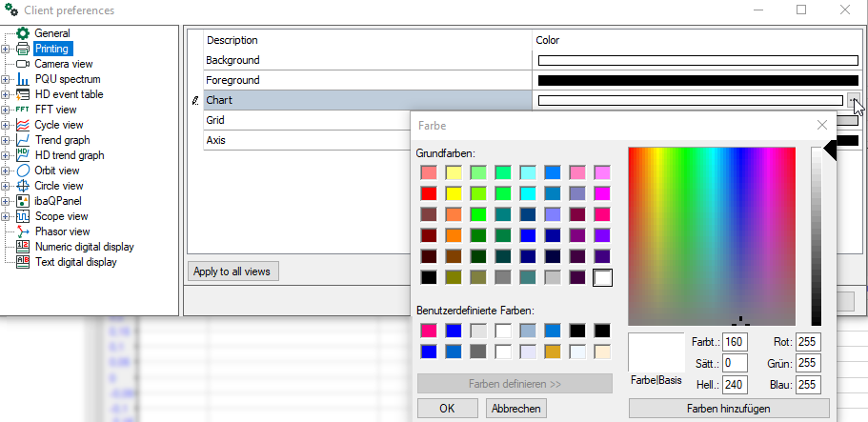Click the ibaQPanel icon
This screenshot has width=868, height=422.
click(x=23, y=201)
